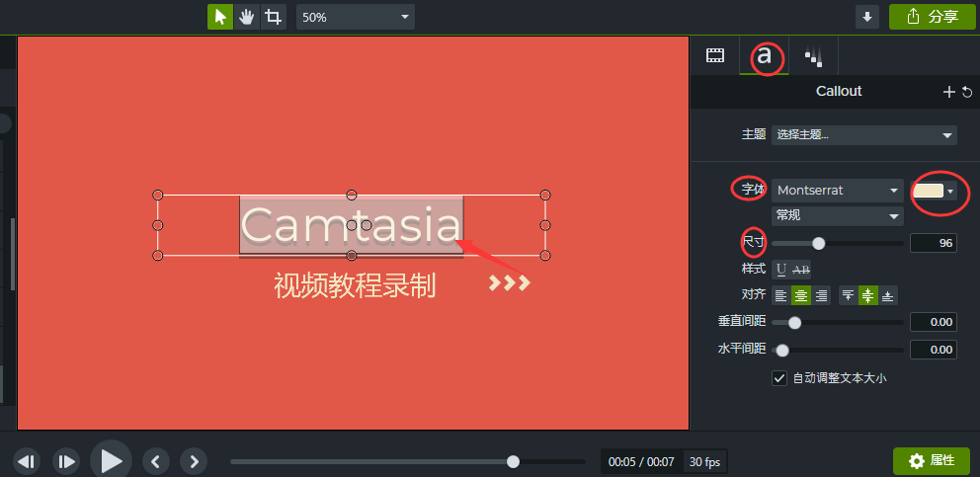Select the 视频教程录制 text on canvas
The image size is (980, 477).
point(355,286)
